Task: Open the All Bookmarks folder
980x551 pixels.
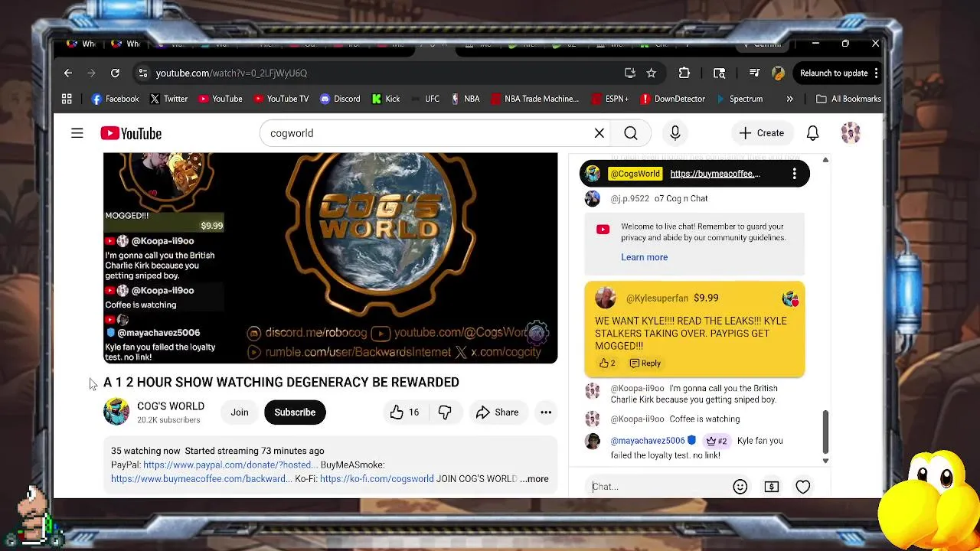Action: [848, 99]
